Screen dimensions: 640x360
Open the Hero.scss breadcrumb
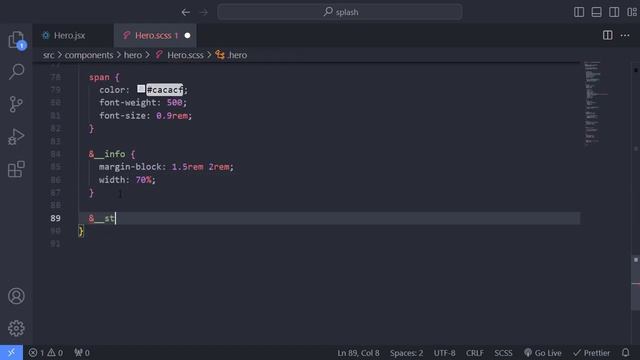(x=185, y=55)
